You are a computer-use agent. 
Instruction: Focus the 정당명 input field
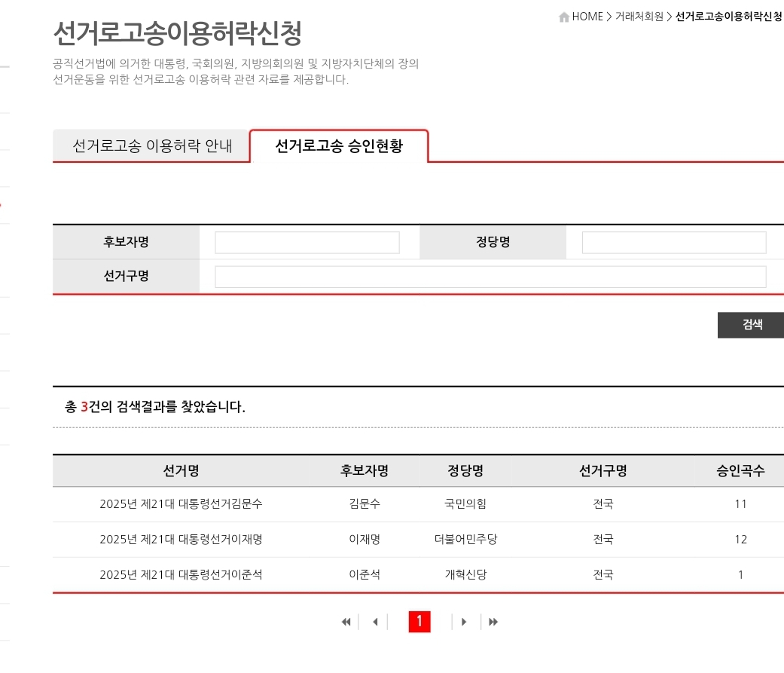[674, 243]
